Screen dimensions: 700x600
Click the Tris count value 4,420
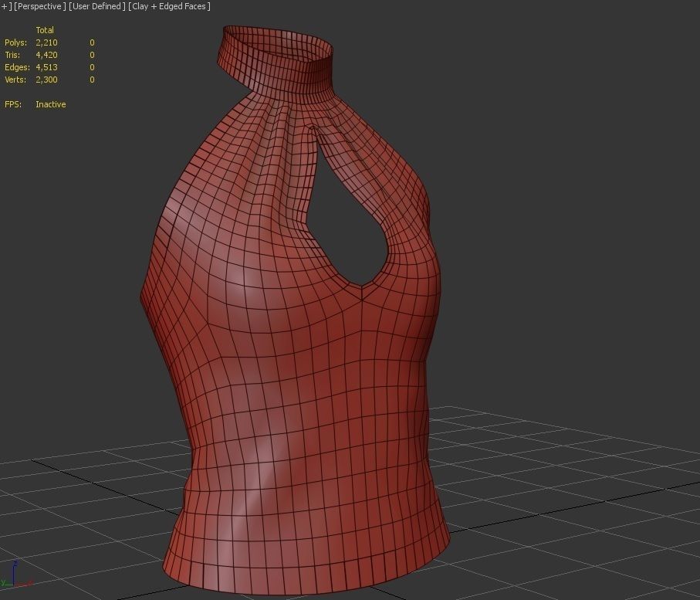[x=46, y=55]
